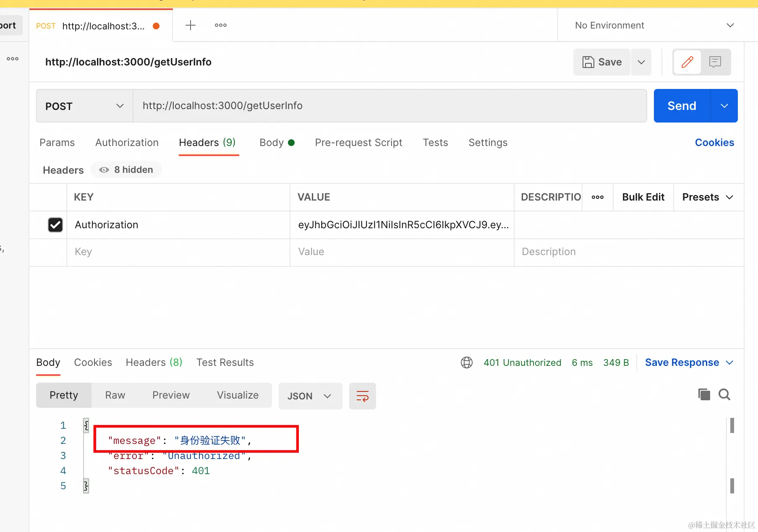Click the 6 ms response time
Screen dimensions: 758x532
[582, 362]
